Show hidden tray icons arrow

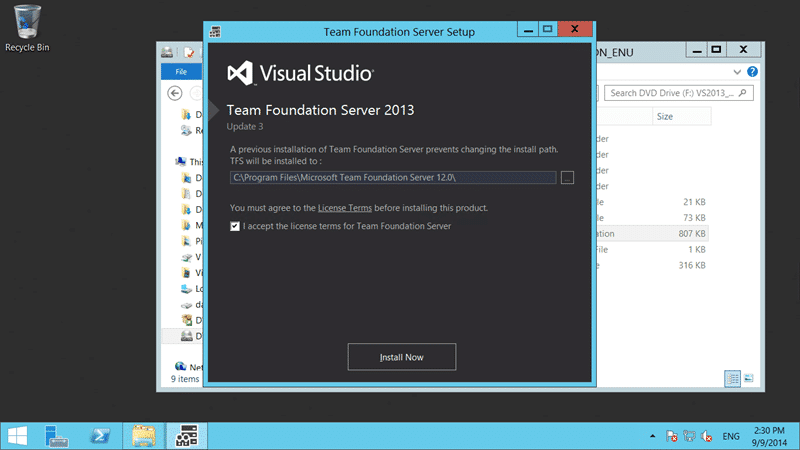tap(653, 436)
